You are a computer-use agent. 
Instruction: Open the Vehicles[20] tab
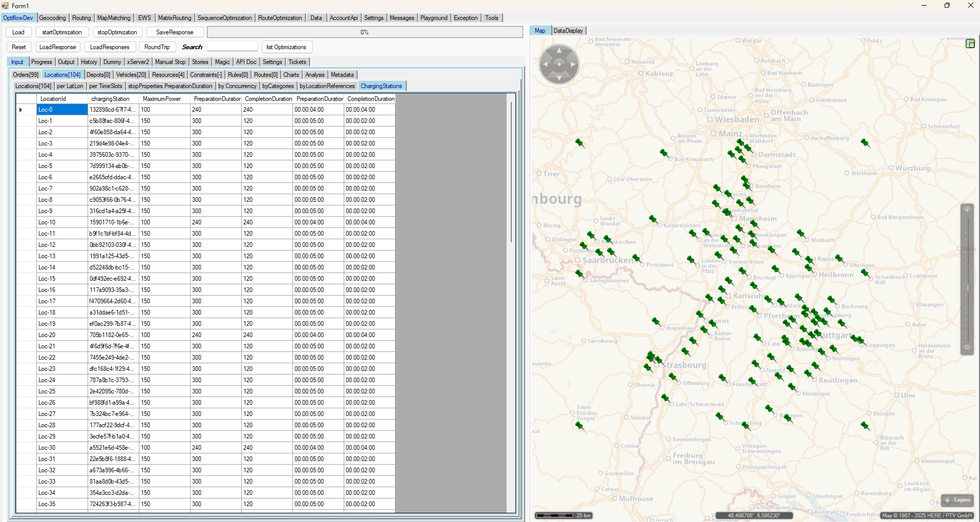[x=131, y=75]
